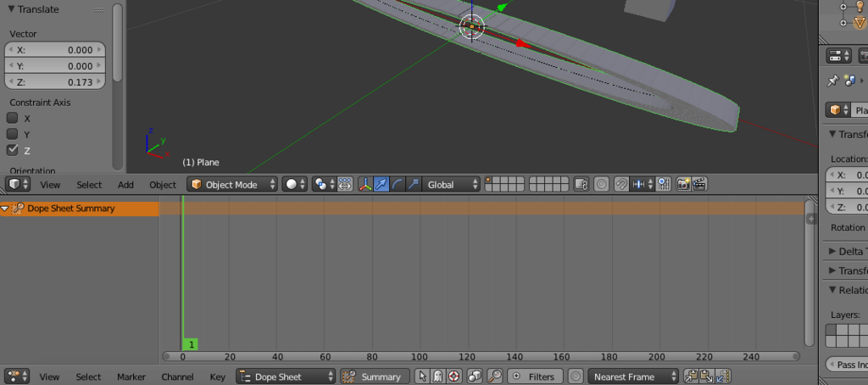The height and width of the screenshot is (385, 868).
Task: Open the Nearest Frame snapping dropdown
Action: tap(633, 377)
